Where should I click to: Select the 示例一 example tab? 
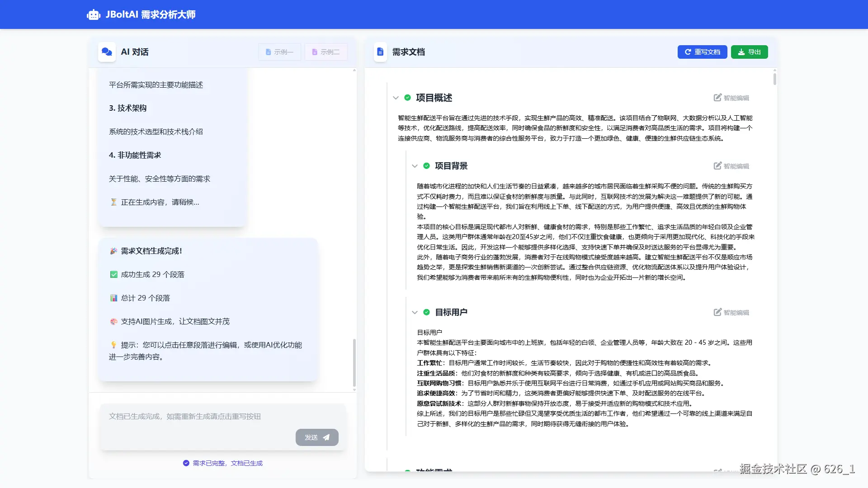pyautogui.click(x=279, y=52)
